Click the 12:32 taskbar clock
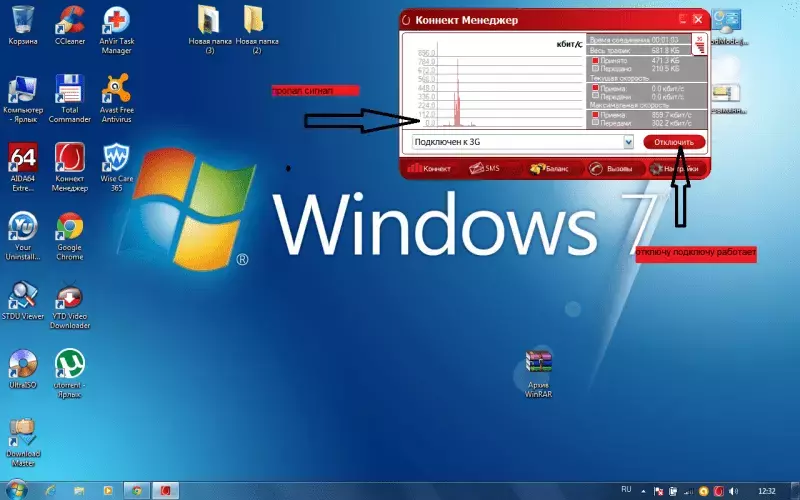Screen dimensions: 800x500 [767, 491]
